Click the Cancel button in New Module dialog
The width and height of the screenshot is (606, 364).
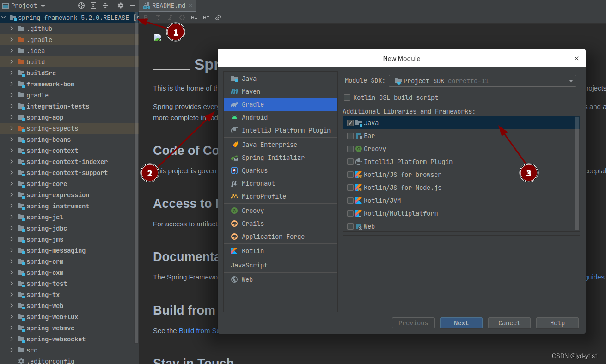(509, 323)
